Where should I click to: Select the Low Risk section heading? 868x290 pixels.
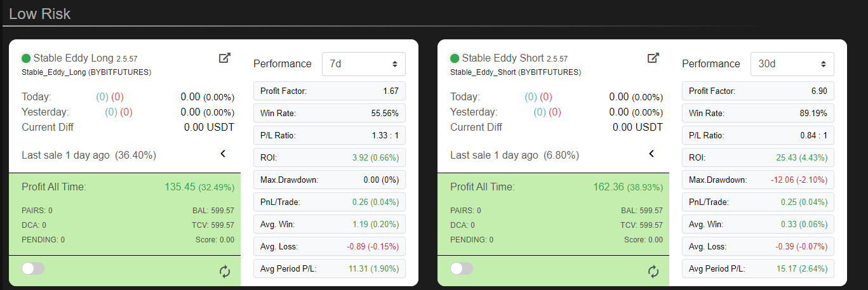[x=40, y=13]
